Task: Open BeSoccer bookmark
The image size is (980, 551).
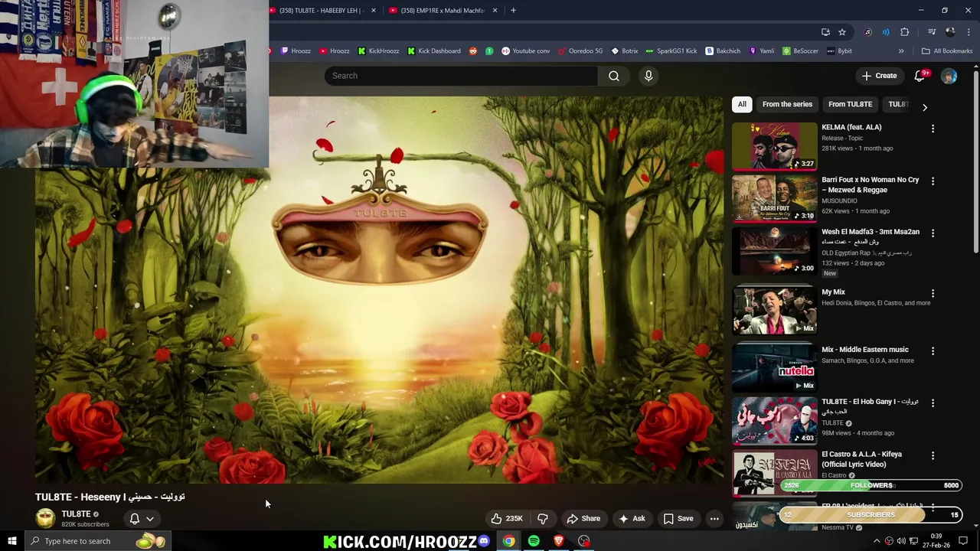Action: coord(800,51)
